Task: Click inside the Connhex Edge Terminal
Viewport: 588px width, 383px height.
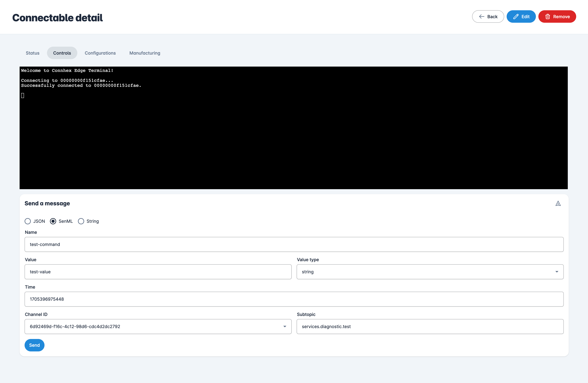Action: (x=294, y=127)
